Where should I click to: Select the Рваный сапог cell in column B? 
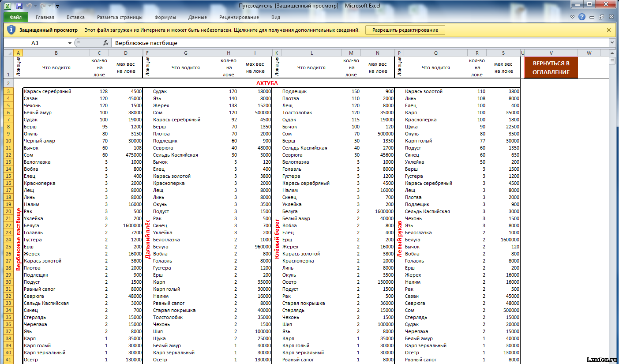(56, 289)
